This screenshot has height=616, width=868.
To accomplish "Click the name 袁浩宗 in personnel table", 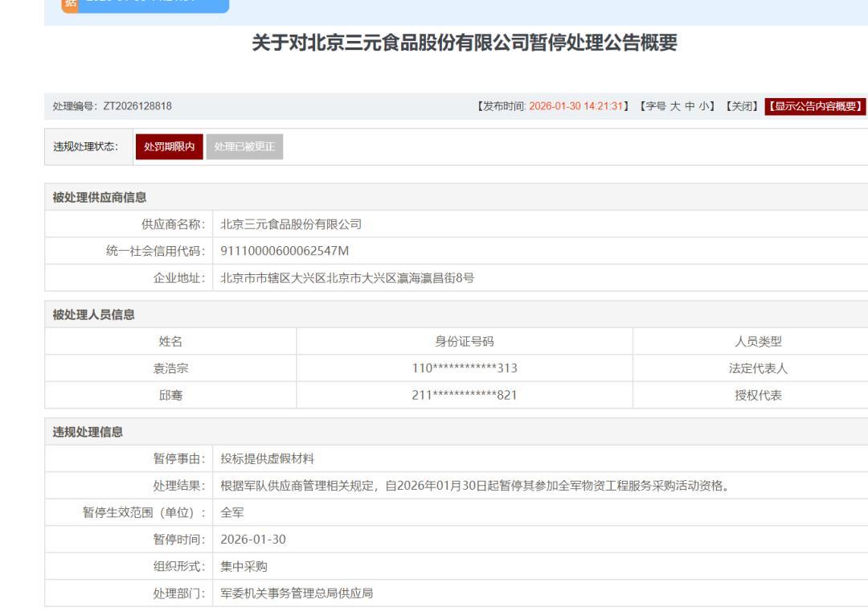I will [170, 368].
